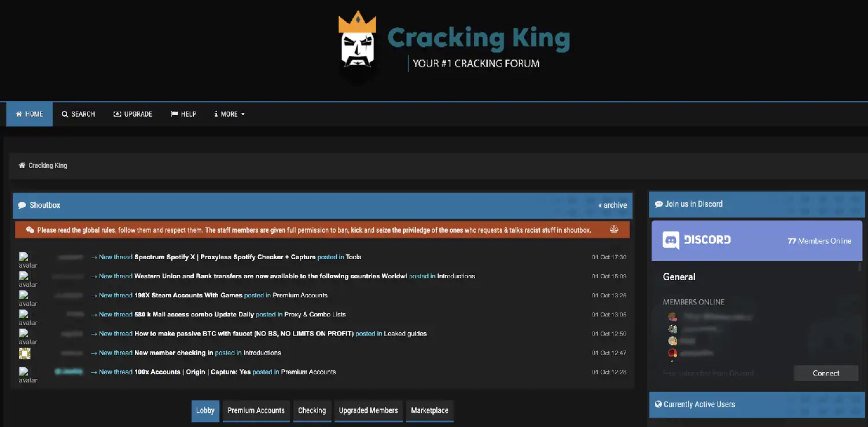Screen dimensions: 868x427
Task: Open the Shoutbox archive link
Action: coord(613,205)
